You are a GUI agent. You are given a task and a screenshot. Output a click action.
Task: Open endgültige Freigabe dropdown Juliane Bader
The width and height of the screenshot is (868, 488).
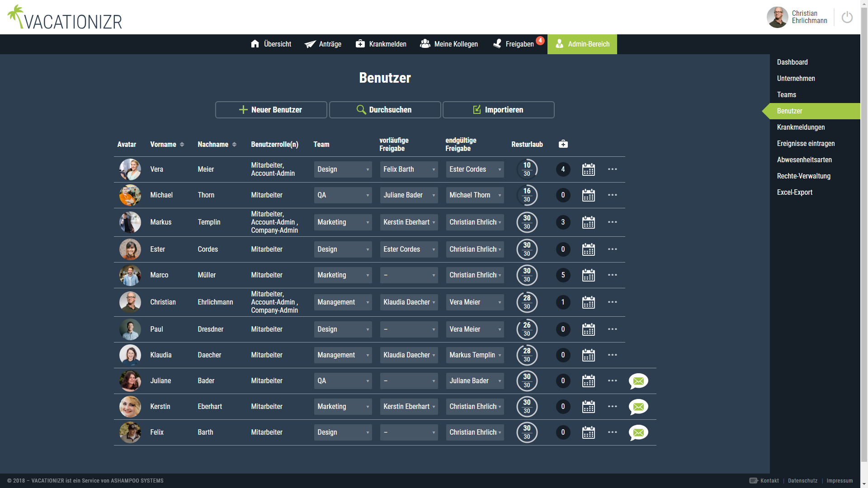point(475,381)
